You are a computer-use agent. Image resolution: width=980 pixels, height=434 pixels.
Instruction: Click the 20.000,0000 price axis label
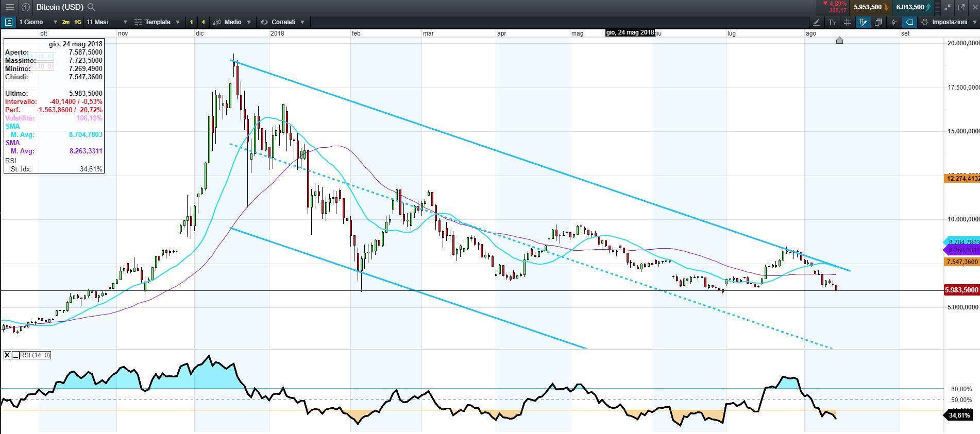tap(962, 43)
